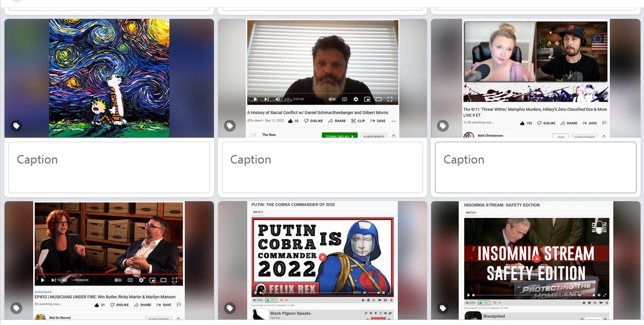The image size is (644, 325).
Task: Open the green DOWNLOAD AS dropdown
Action: [x=339, y=136]
